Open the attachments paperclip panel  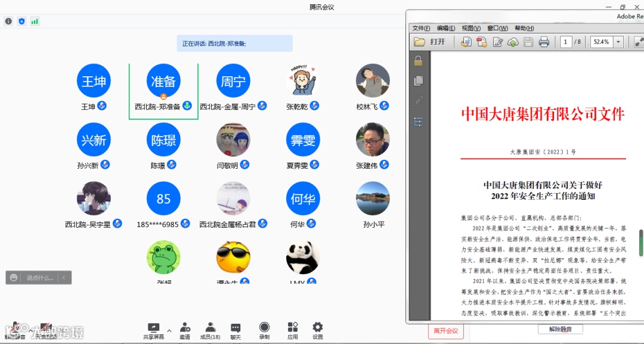pos(418,101)
